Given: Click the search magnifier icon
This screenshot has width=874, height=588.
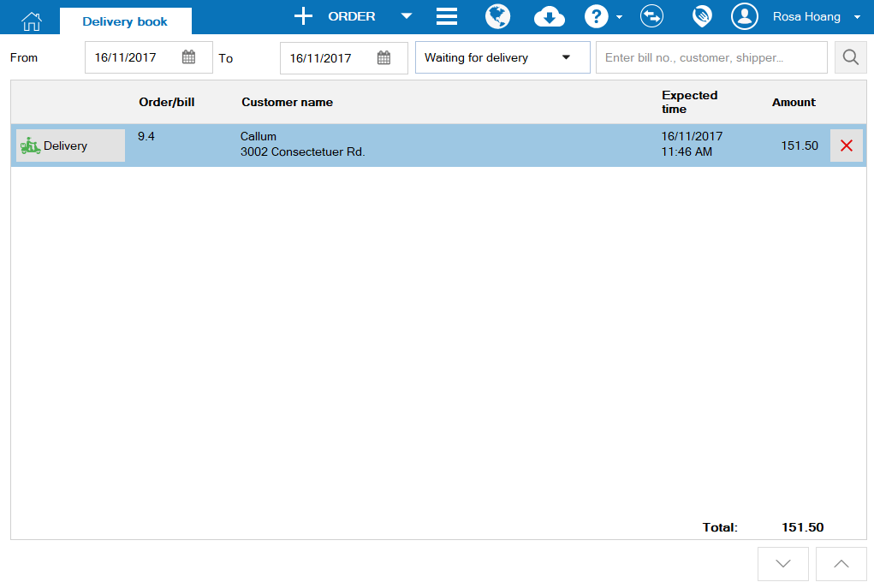Looking at the screenshot, I should pyautogui.click(x=850, y=57).
